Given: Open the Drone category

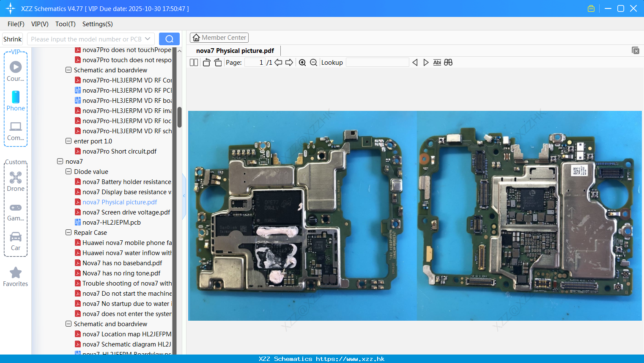Looking at the screenshot, I should pos(16,181).
